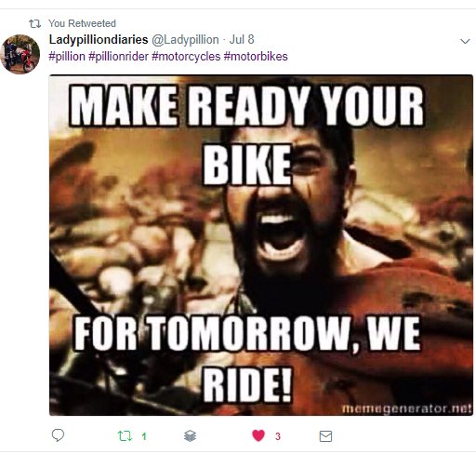Click the memegenerator.net watermark on image
This screenshot has height=454, width=476.
406,408
